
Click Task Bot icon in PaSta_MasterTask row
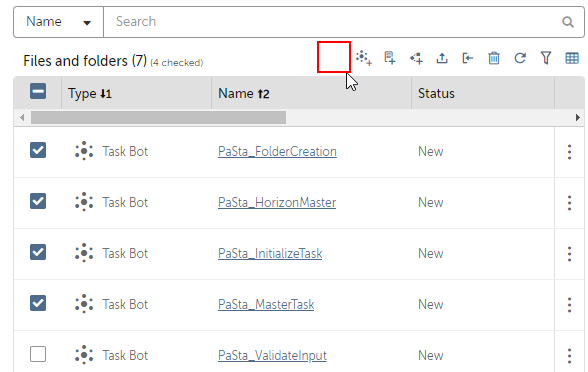pyautogui.click(x=84, y=304)
